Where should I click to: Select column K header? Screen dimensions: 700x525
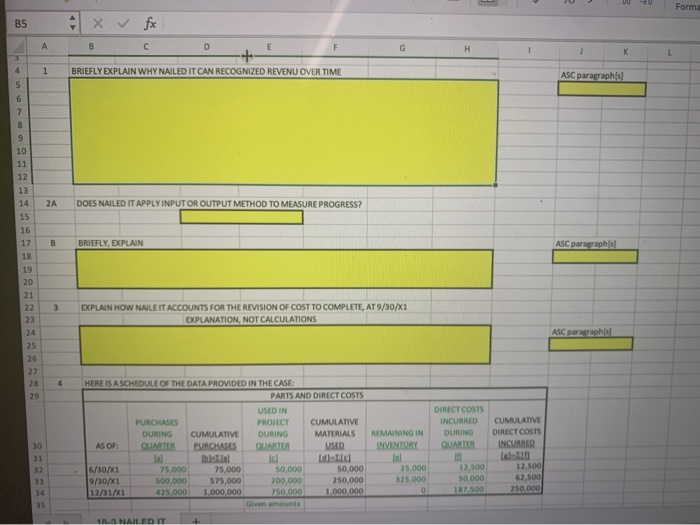point(625,52)
